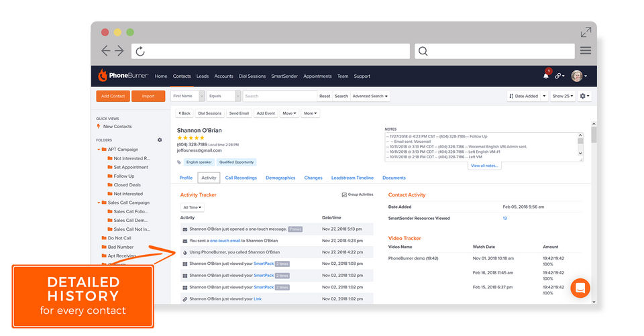Click the SmartSender Resources Viewed count 13

[504, 219]
